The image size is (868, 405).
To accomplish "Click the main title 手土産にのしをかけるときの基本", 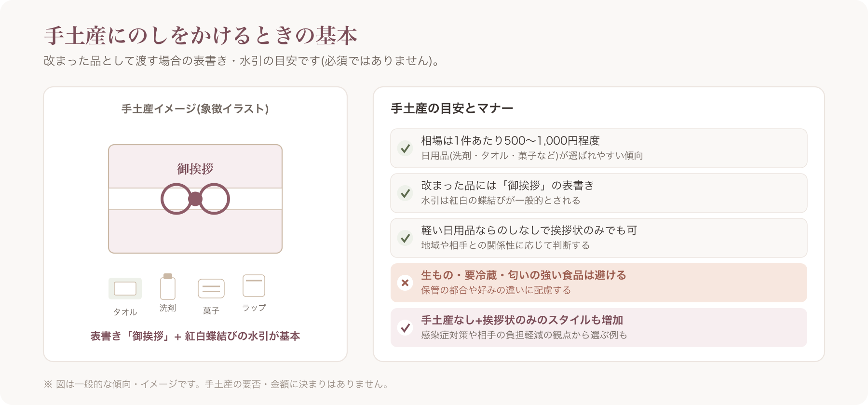I will pos(201,36).
